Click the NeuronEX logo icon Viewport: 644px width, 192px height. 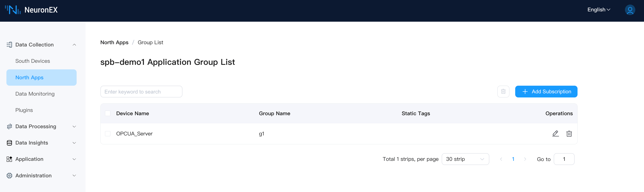[13, 10]
